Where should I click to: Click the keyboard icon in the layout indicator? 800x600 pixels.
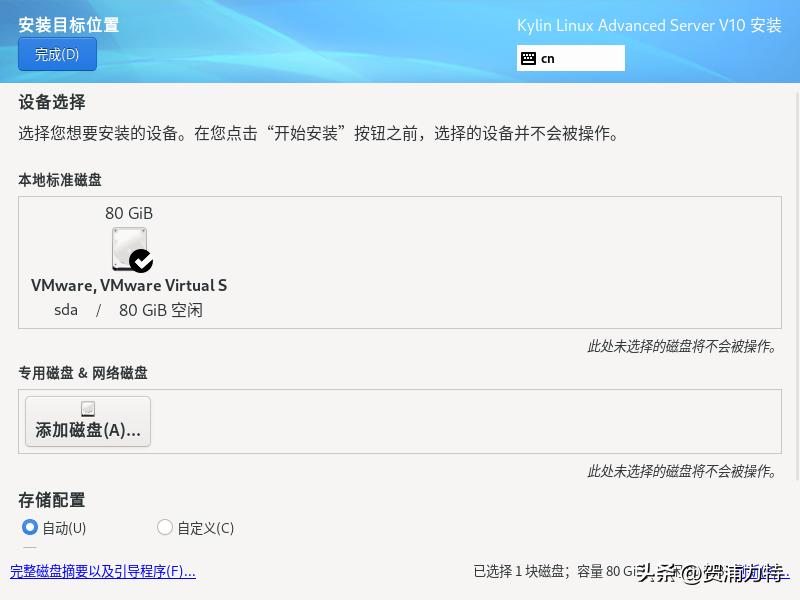pos(529,58)
